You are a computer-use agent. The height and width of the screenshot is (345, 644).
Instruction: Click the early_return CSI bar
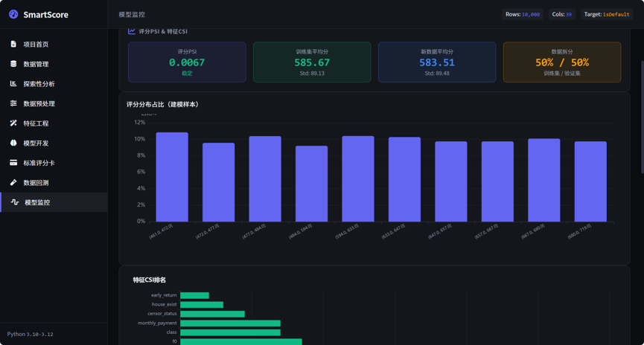194,295
